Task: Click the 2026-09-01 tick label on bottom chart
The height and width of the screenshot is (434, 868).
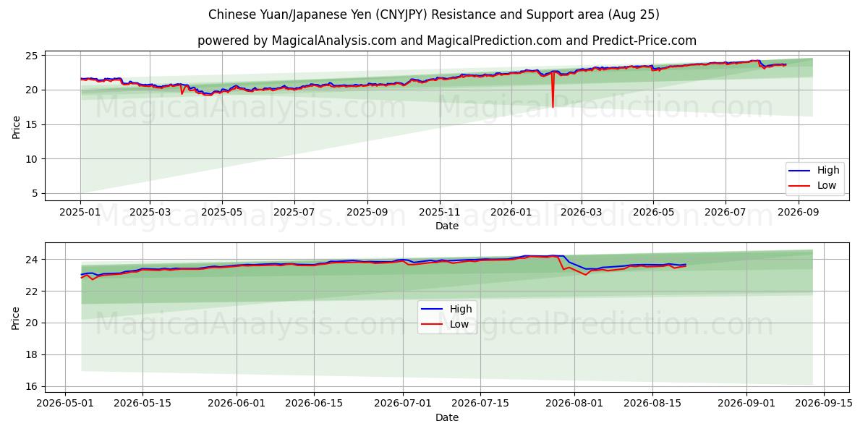Action: (x=747, y=405)
